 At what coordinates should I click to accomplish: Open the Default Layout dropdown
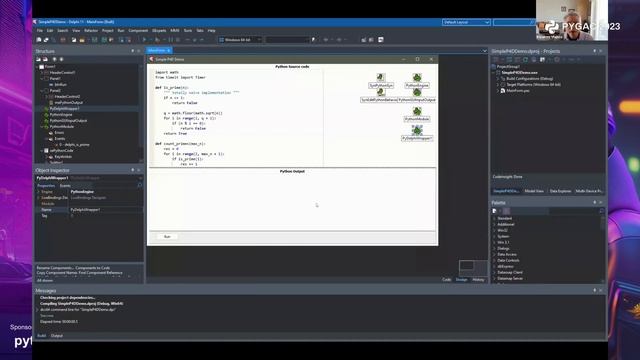tap(466, 22)
